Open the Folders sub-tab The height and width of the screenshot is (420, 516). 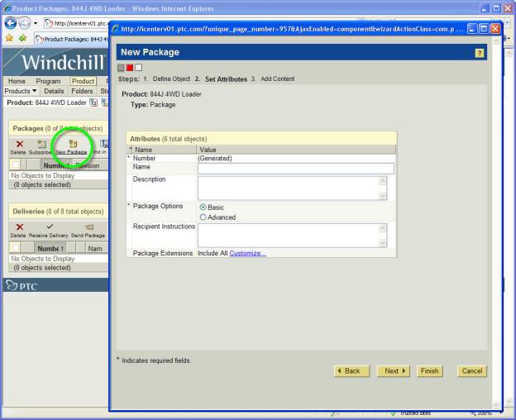pos(82,91)
